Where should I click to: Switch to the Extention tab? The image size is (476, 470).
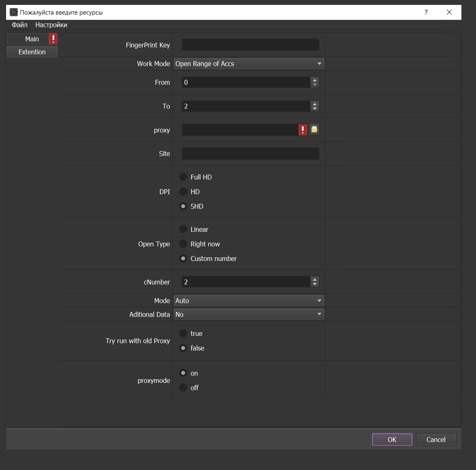click(x=32, y=51)
